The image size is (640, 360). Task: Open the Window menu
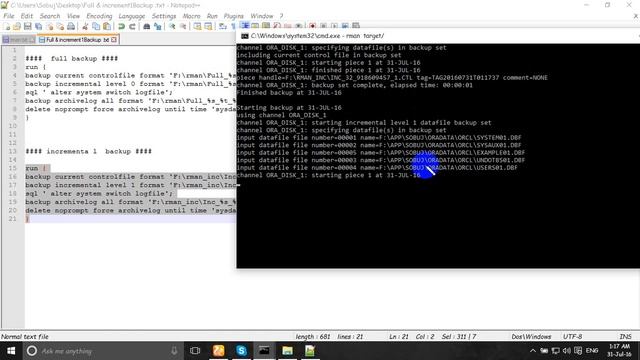(x=262, y=16)
